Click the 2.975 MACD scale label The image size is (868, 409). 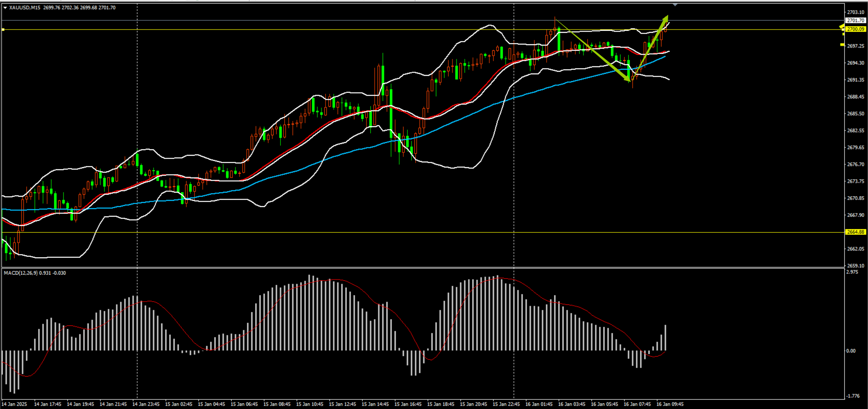[852, 272]
